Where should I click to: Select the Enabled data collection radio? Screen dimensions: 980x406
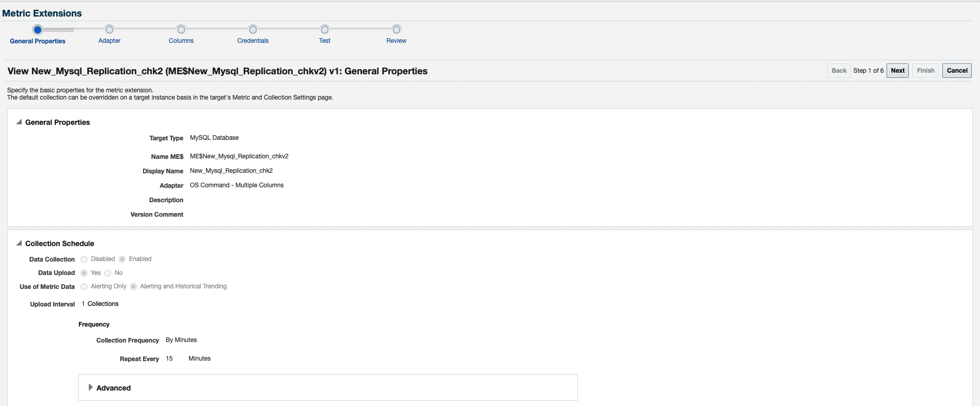tap(122, 259)
